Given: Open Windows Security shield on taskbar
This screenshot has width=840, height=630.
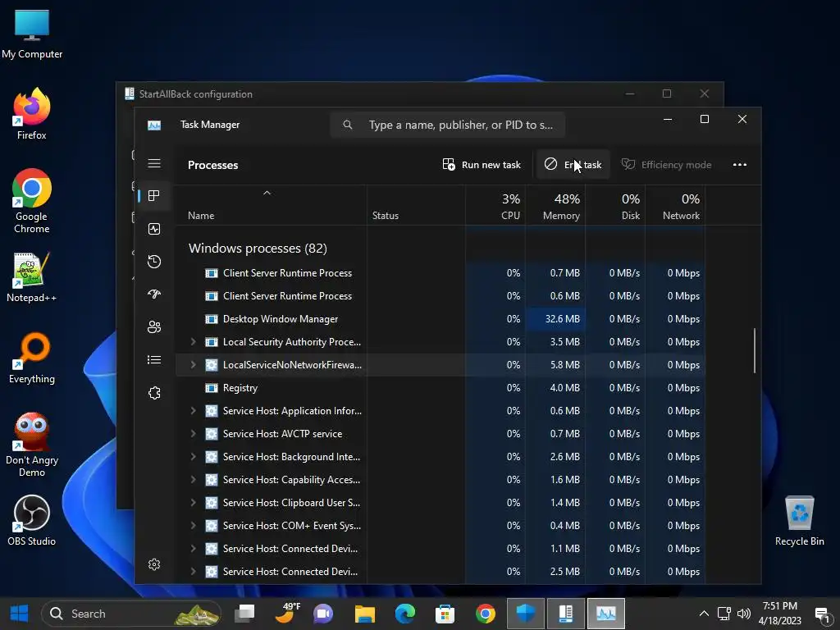Looking at the screenshot, I should click(526, 614).
